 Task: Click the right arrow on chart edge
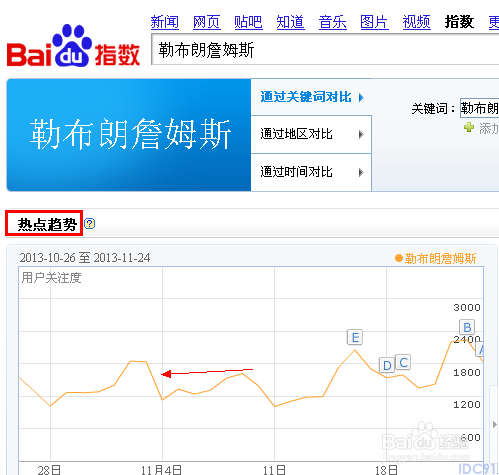[x=494, y=424]
